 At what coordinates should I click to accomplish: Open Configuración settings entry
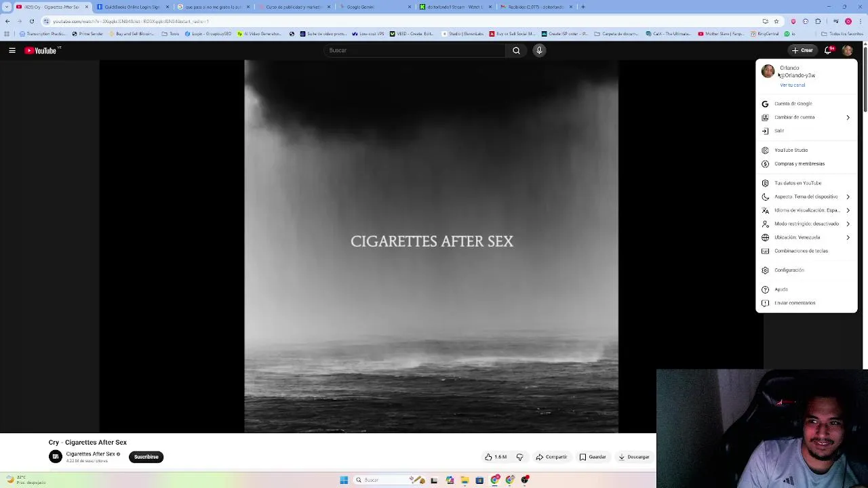pyautogui.click(x=806, y=270)
